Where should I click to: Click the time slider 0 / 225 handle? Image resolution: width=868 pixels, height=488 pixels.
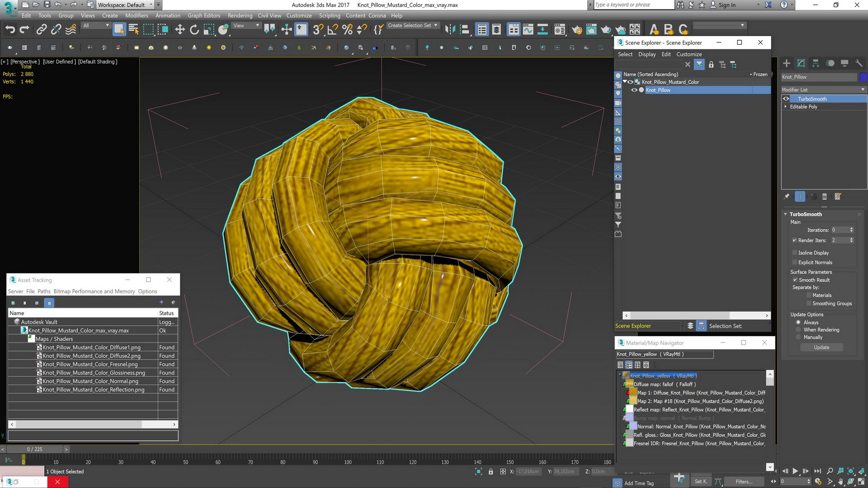click(x=34, y=449)
